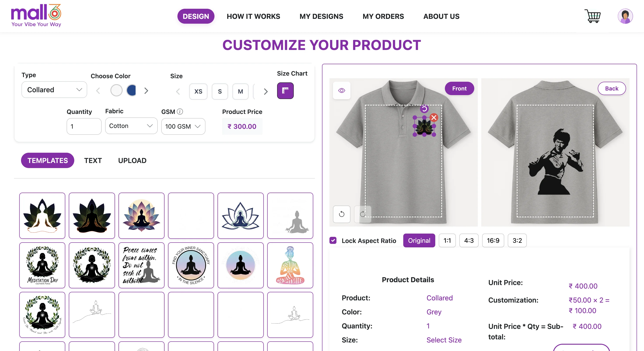
Task: Click the undo arrow button
Action: (341, 214)
